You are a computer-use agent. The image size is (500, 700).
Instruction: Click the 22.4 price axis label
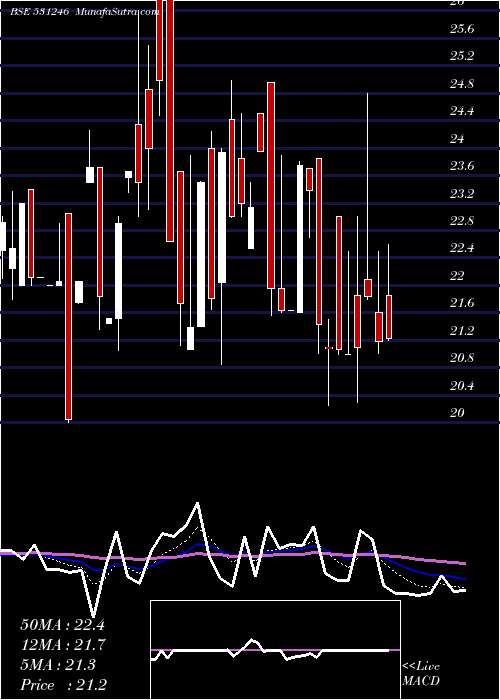point(462,248)
